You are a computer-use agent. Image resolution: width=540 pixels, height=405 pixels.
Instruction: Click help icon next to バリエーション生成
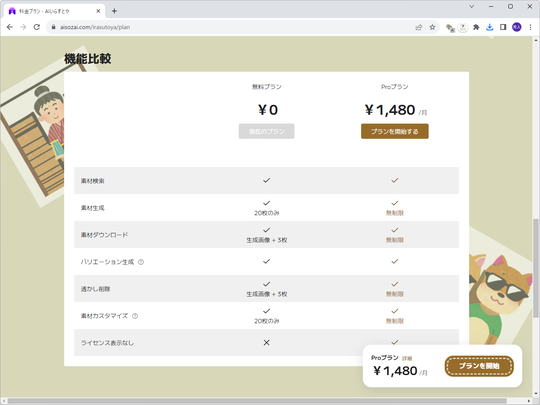(141, 262)
